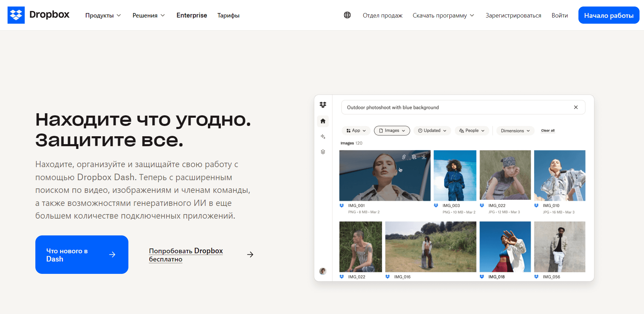Select the Home icon in Dash sidebar
644x314 pixels.
[323, 121]
